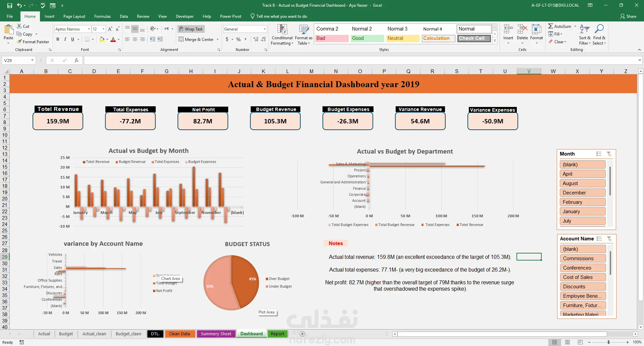Click the Format as Table icon

click(304, 30)
